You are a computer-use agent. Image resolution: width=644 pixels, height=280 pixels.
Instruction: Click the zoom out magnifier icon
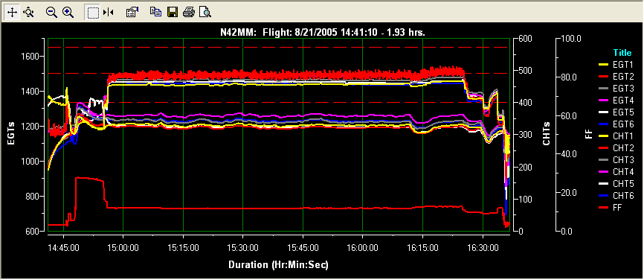pyautogui.click(x=51, y=13)
